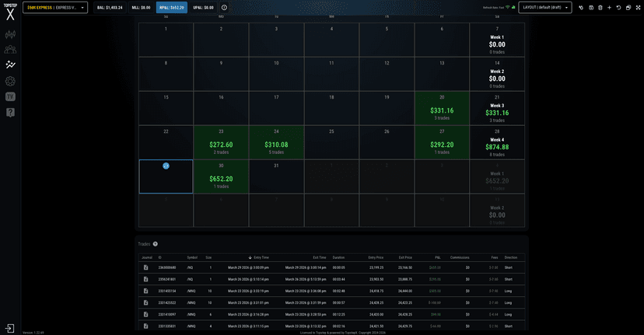
Task: Open journal for trade 2331425522
Action: (145, 302)
